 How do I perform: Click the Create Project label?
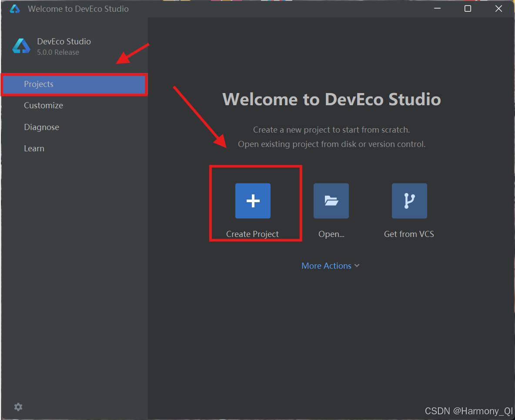(x=252, y=234)
